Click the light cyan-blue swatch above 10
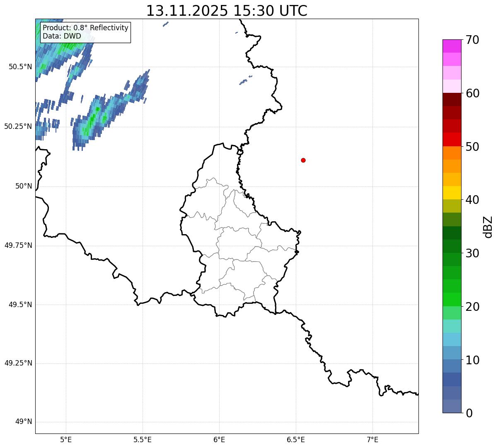 452,339
